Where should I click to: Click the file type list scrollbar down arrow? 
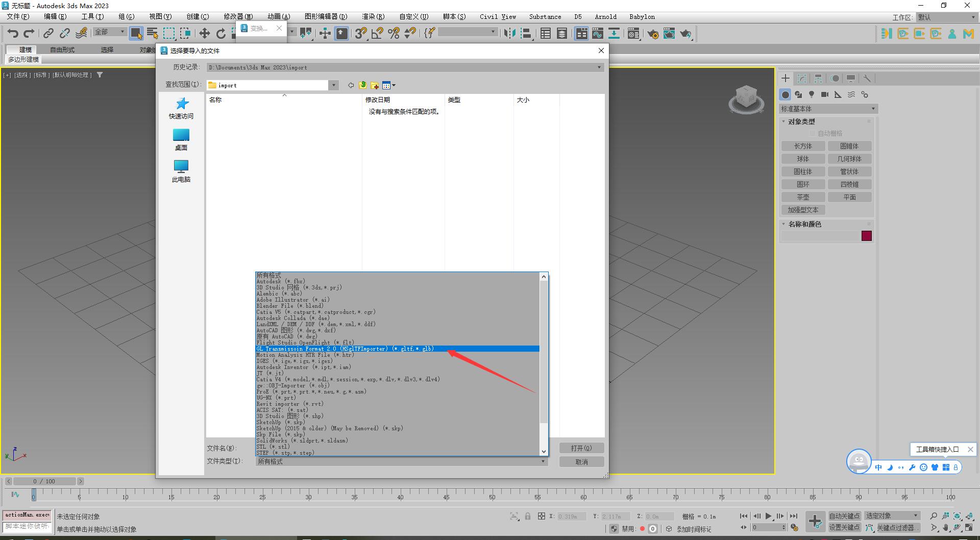(544, 451)
